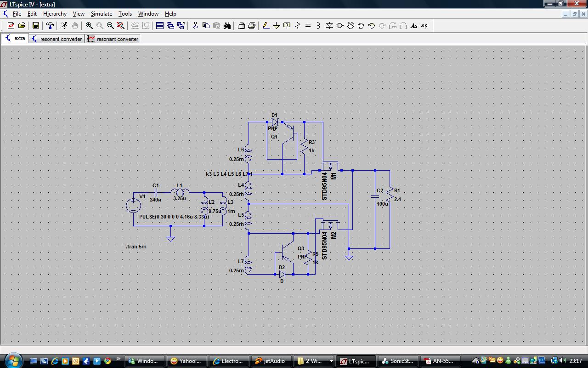Screen dimensions: 588x368
Task: Open the View menu
Action: point(79,14)
